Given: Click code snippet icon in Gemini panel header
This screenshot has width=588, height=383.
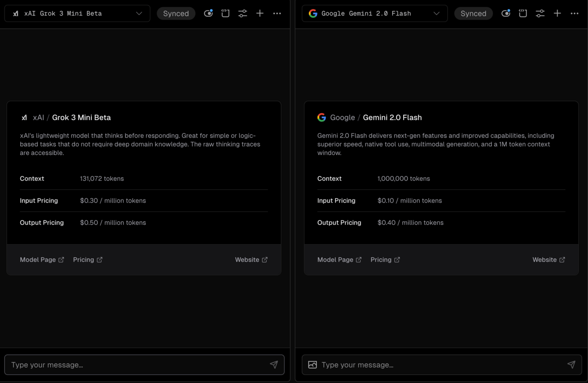Looking at the screenshot, I should click(523, 14).
